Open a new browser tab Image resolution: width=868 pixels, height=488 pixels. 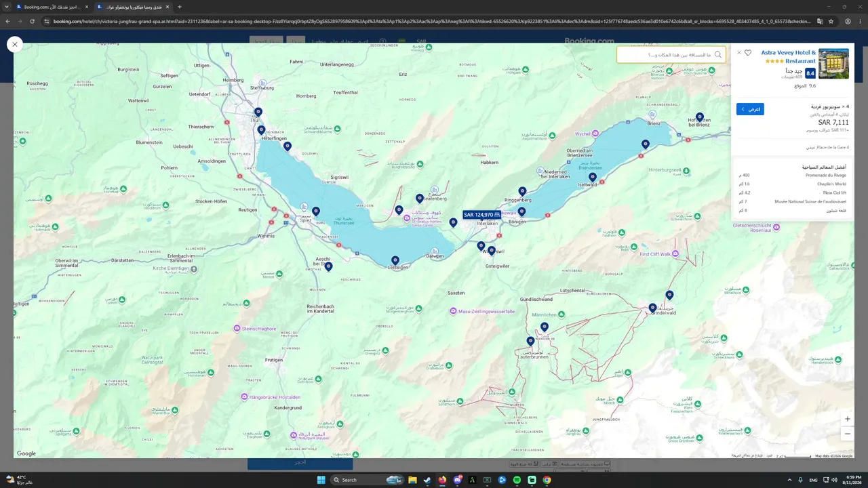point(179,7)
